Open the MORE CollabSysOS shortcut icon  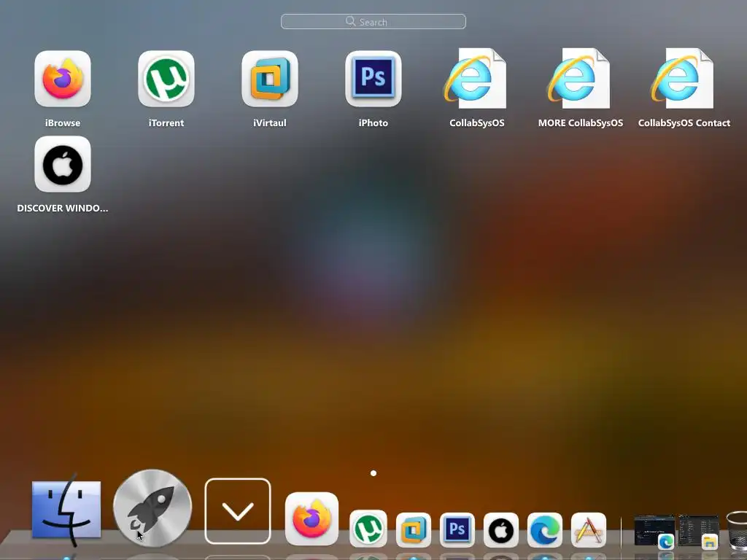click(578, 78)
